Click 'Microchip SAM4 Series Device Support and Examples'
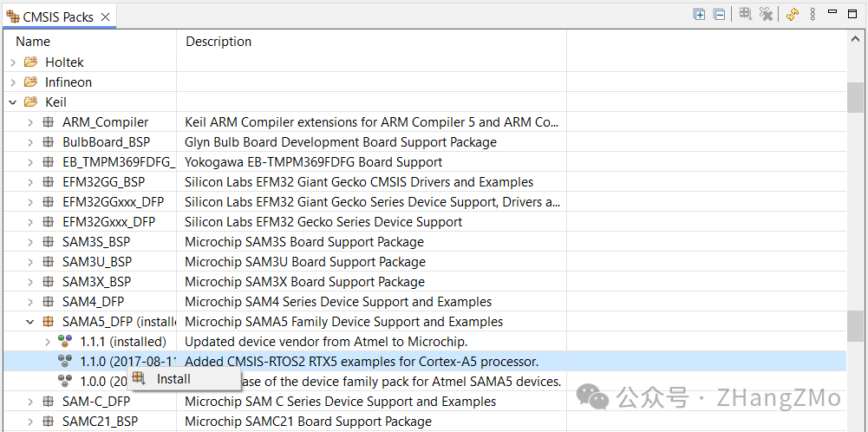The image size is (868, 432). coord(338,302)
